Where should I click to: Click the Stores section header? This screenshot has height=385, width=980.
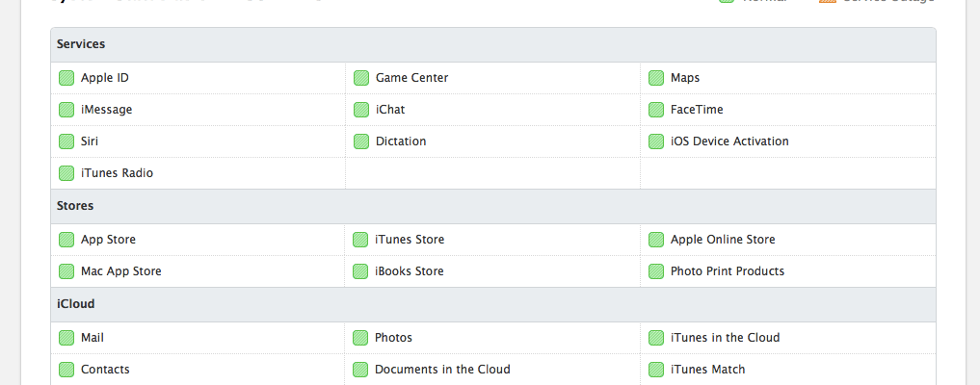point(75,206)
